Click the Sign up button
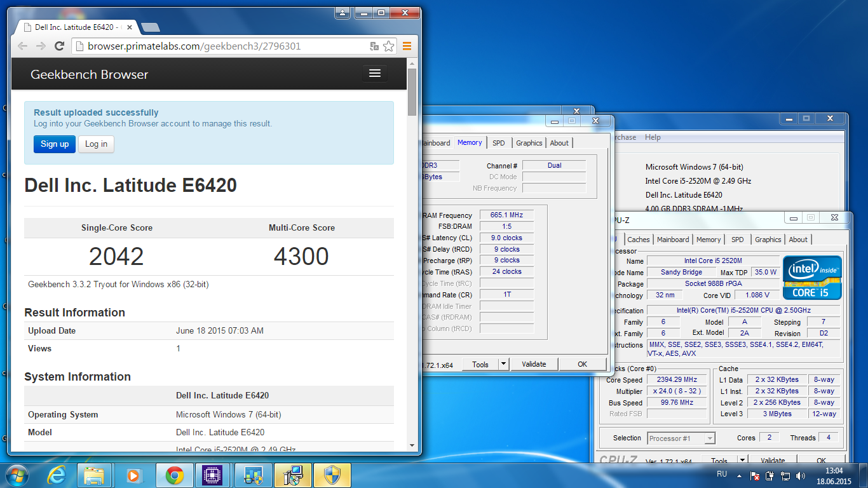This screenshot has height=488, width=868. tap(55, 144)
